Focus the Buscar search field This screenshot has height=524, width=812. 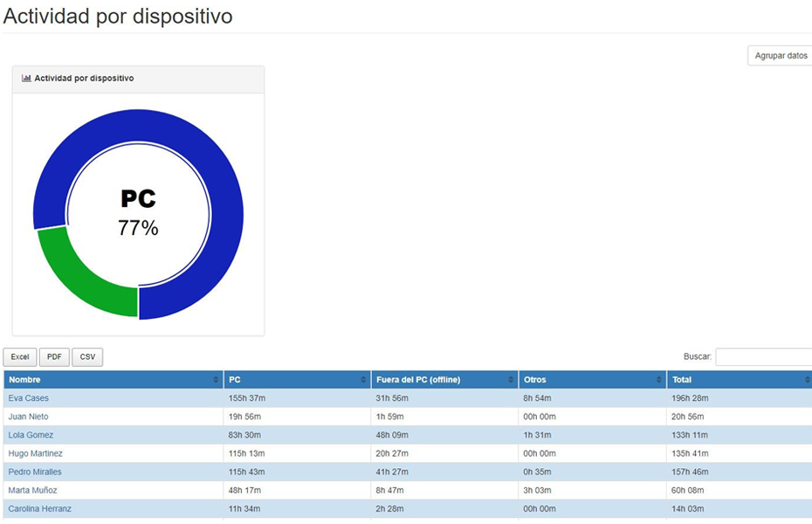pos(764,357)
